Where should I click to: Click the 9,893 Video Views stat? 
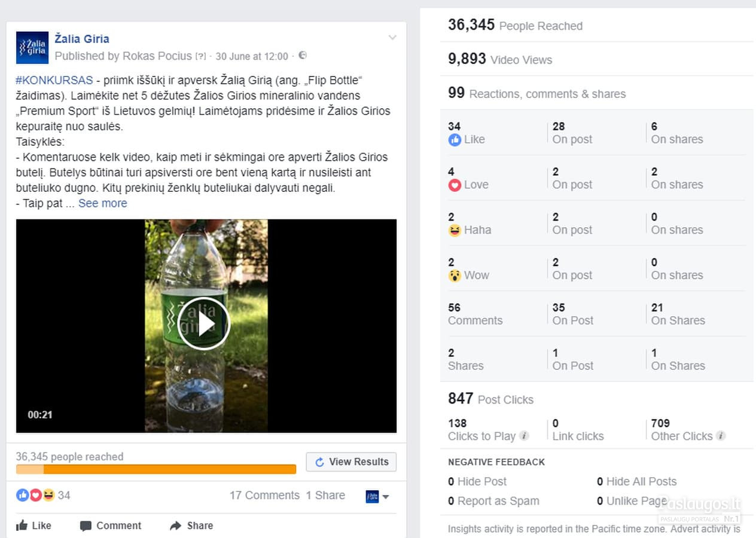(x=500, y=59)
